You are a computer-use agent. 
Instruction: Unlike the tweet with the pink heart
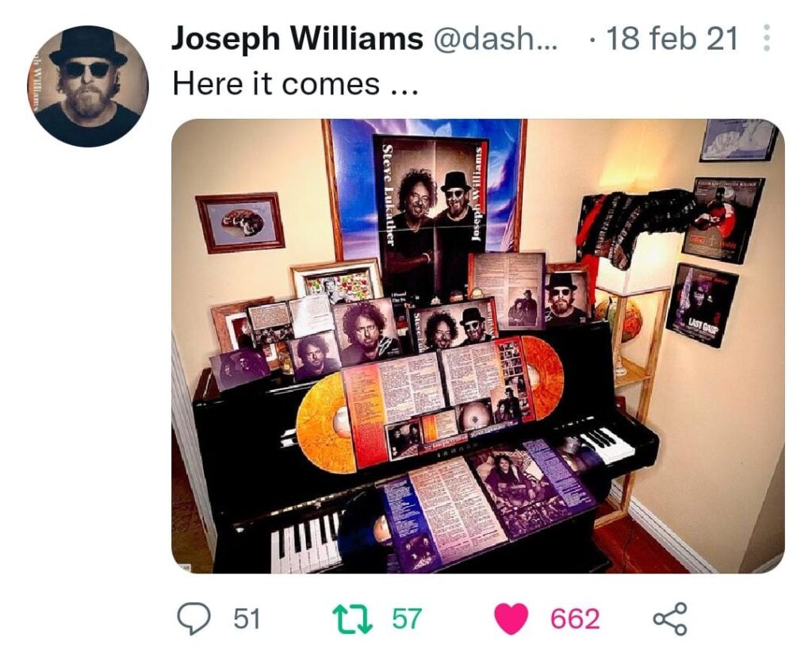(511, 619)
